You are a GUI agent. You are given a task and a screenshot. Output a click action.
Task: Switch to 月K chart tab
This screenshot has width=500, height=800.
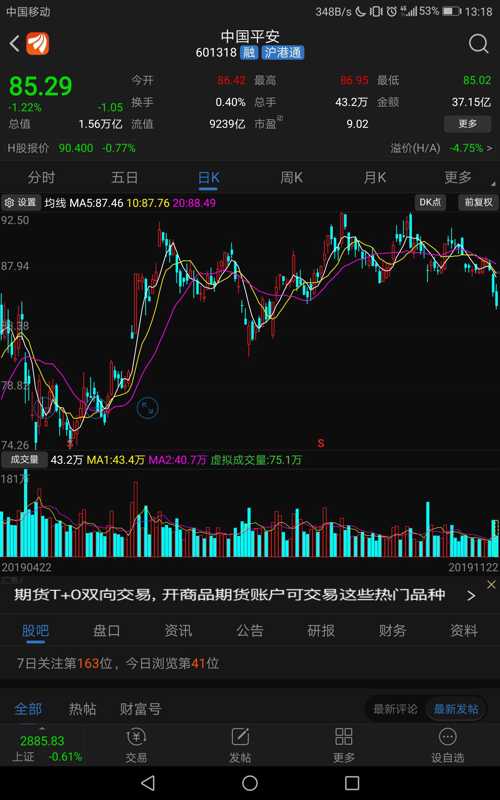tap(374, 178)
